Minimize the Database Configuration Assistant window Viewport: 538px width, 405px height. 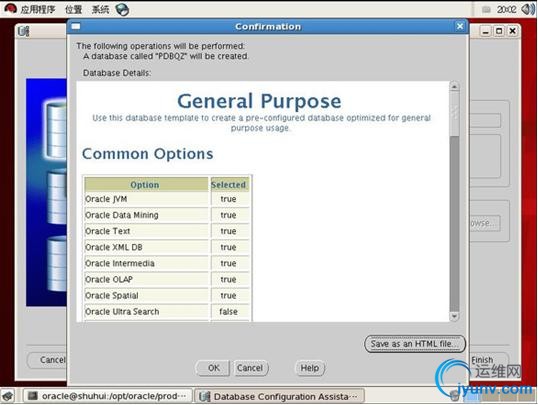click(x=486, y=32)
